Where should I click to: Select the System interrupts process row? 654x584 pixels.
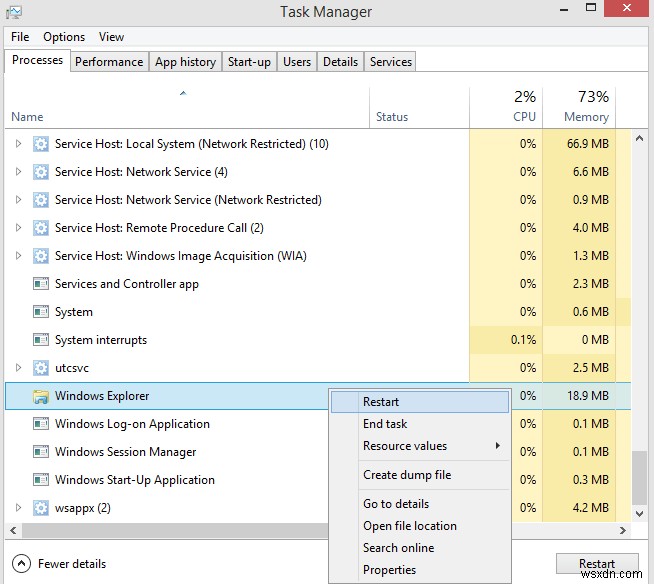[x=318, y=340]
